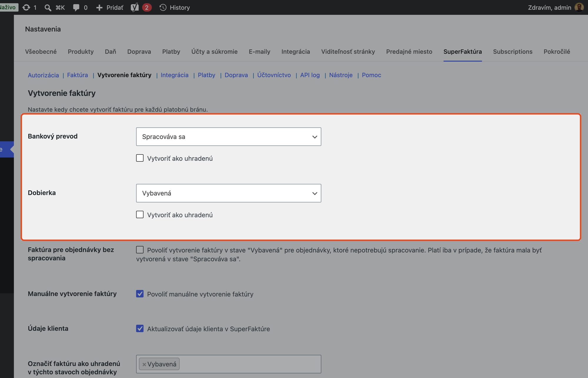Switch to the Produkty tab
This screenshot has width=588, height=378.
point(81,51)
